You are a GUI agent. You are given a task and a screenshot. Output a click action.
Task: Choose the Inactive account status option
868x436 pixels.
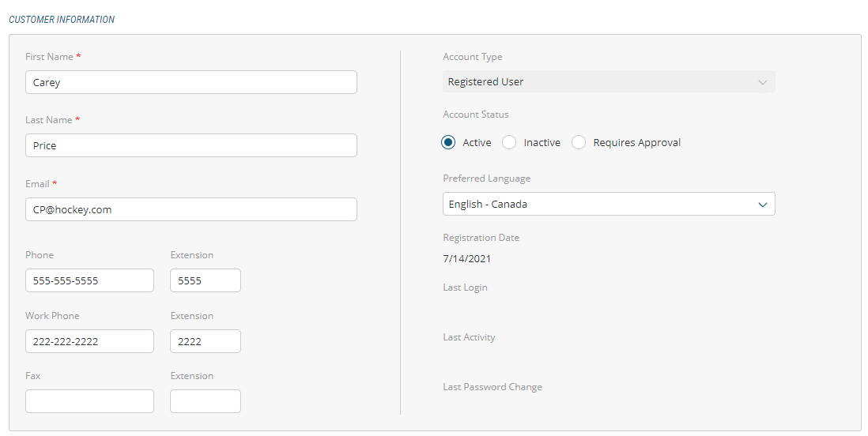[x=510, y=143]
